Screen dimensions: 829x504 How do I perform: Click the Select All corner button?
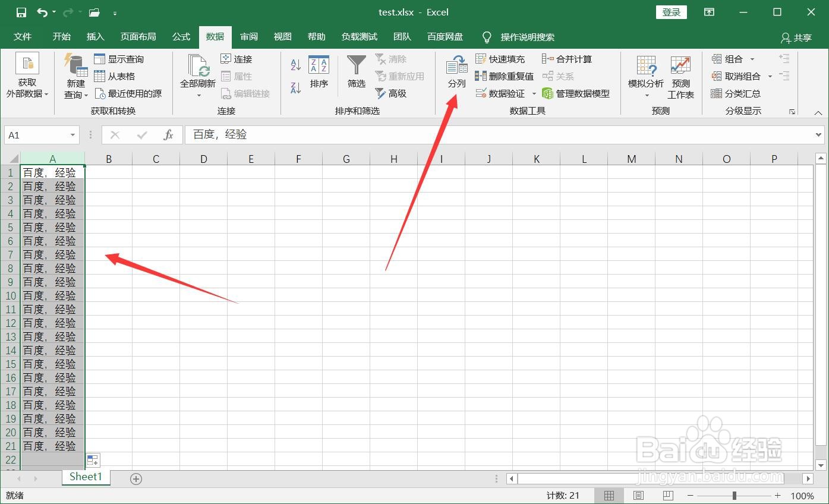pyautogui.click(x=11, y=159)
